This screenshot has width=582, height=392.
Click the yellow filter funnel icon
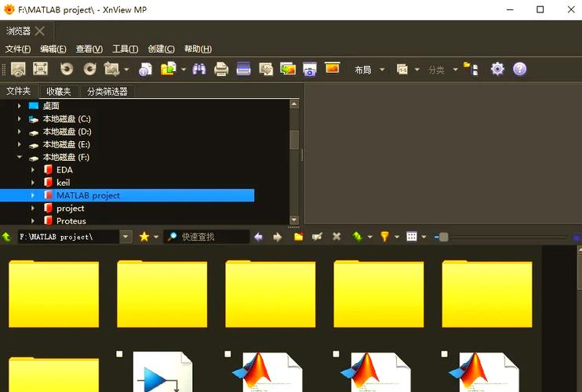pos(385,237)
